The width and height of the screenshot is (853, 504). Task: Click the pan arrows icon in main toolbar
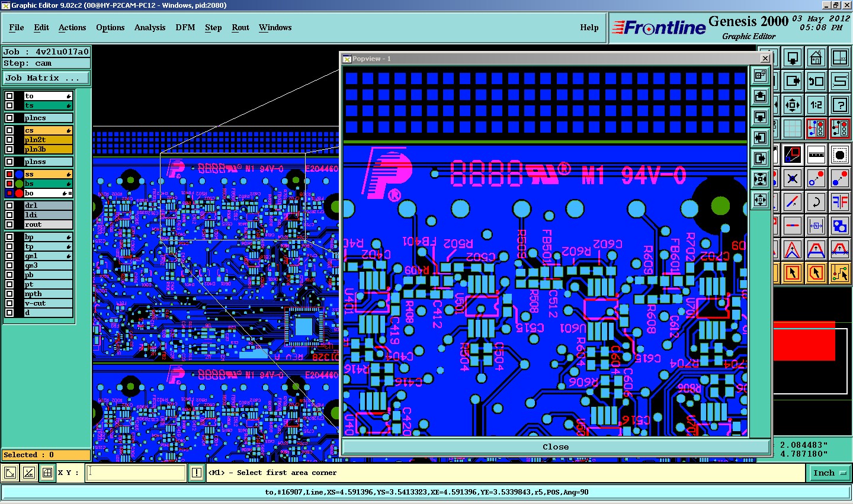coord(793,105)
